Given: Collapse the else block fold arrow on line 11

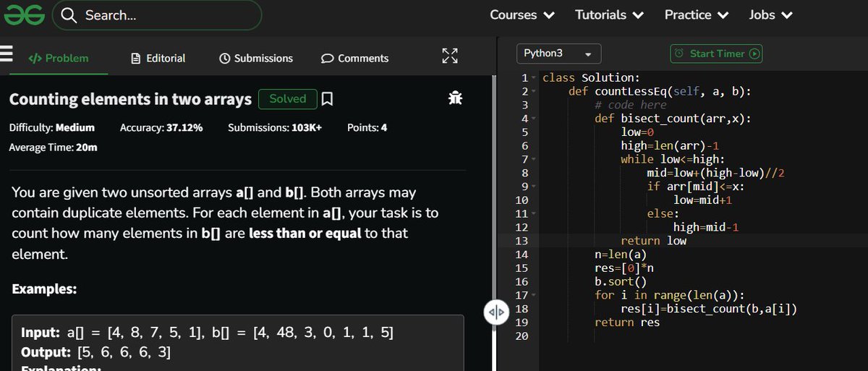Looking at the screenshot, I should (534, 213).
